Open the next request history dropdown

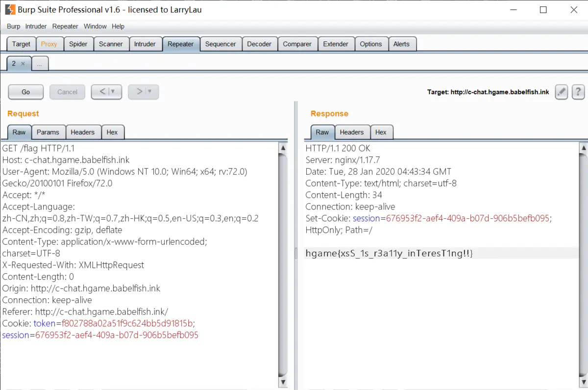pos(150,92)
